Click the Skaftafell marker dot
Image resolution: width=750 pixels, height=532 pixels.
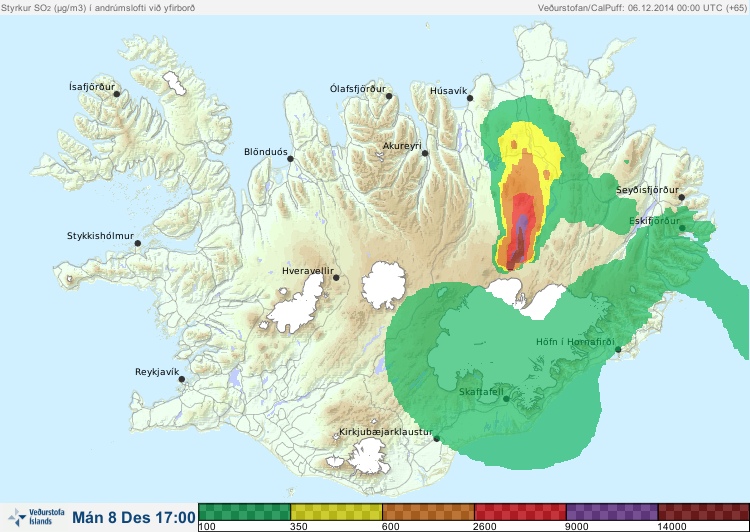point(506,399)
